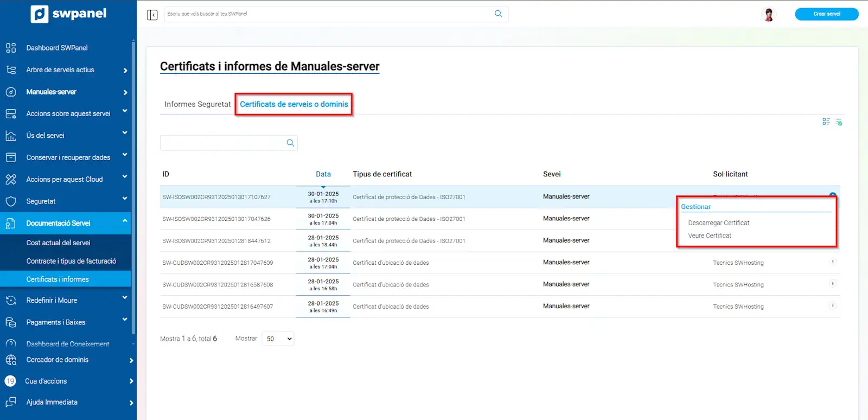868x420 pixels.
Task: Click the sidebar vertical scrollbar
Action: [133, 187]
